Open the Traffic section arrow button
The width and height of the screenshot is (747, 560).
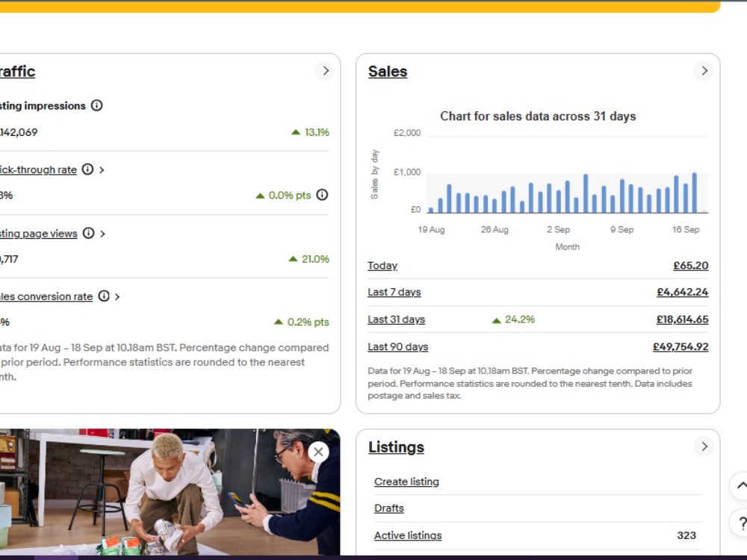click(326, 71)
